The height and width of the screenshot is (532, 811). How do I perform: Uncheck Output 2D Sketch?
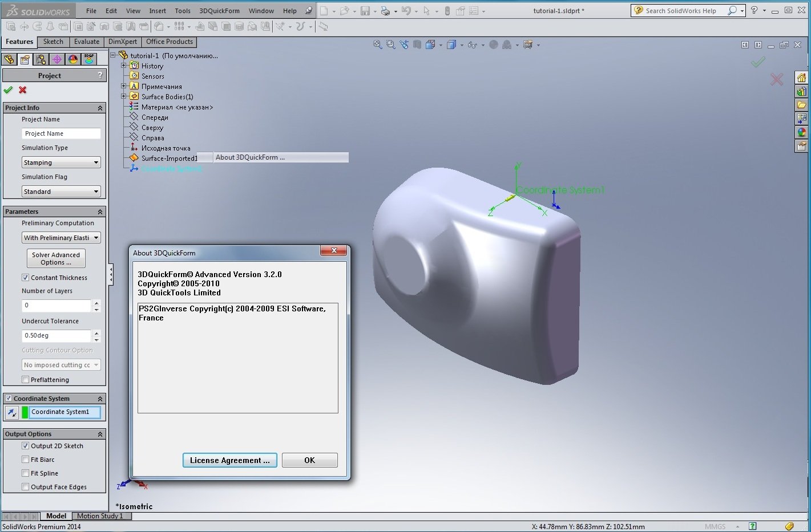(25, 446)
